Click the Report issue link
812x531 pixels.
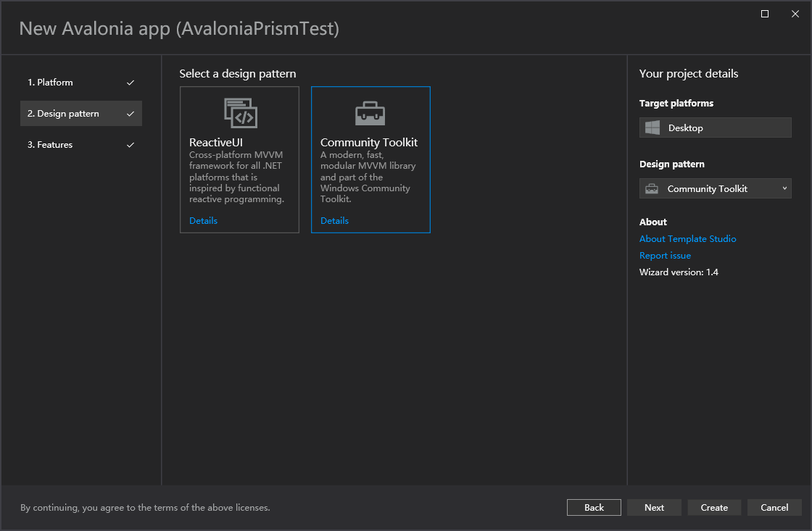coord(665,256)
